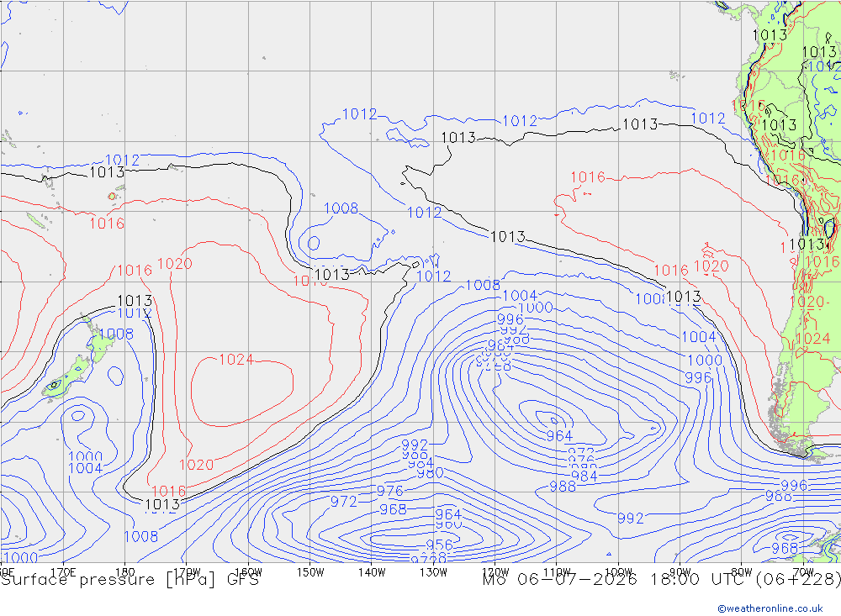Click the 120W longitude label
The height and width of the screenshot is (616, 841).
click(495, 572)
